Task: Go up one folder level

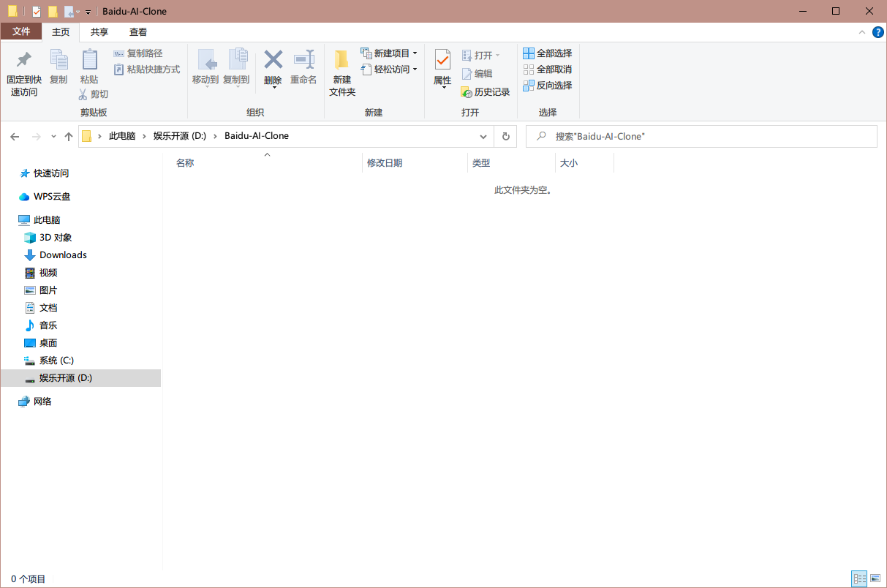Action: (69, 137)
